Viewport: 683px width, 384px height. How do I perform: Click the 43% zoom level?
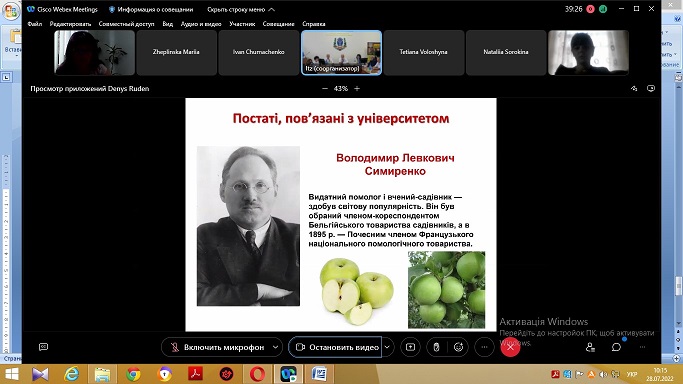tap(341, 88)
